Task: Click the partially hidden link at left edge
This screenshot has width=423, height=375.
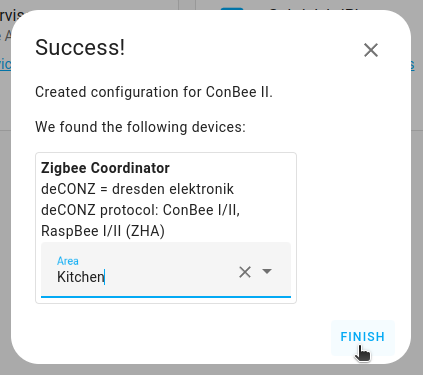Action: click(x=5, y=64)
